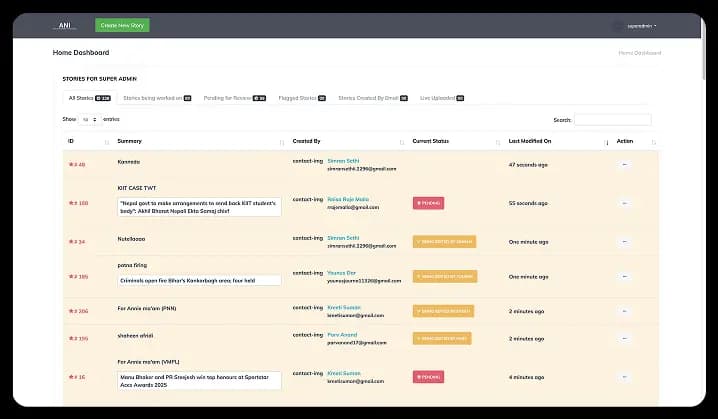Click the '47 seconds ago' timestamp

click(528, 164)
